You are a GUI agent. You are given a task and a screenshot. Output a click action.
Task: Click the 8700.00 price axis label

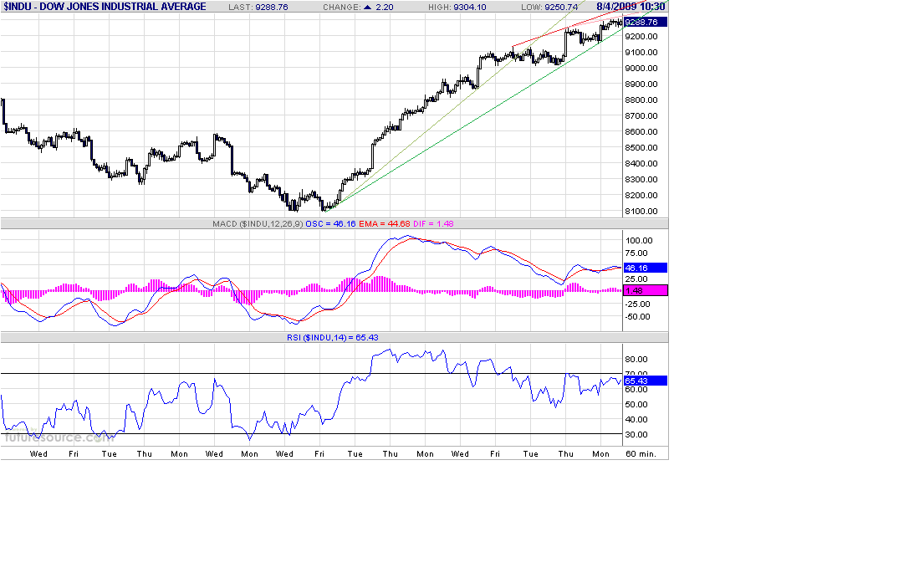pos(641,116)
